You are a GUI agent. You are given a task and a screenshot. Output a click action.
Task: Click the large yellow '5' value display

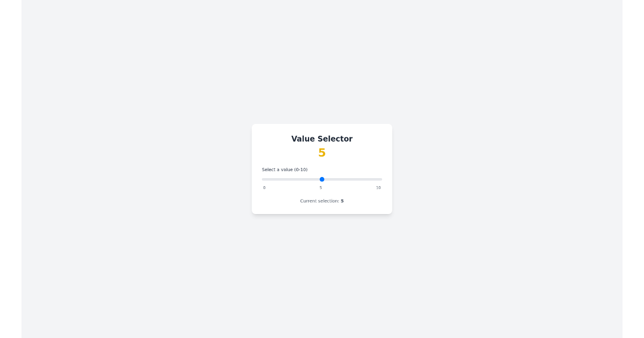[x=322, y=153]
